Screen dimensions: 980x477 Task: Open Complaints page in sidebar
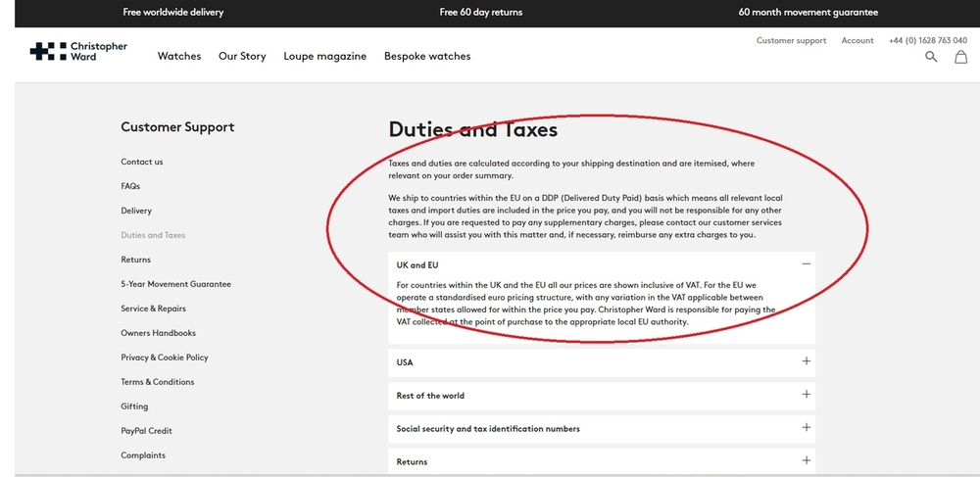143,455
